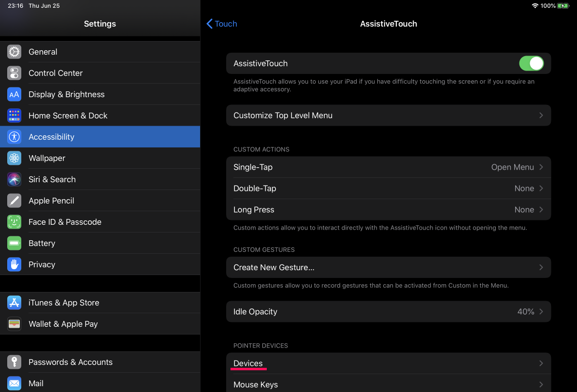Open the Devices pointer settings
Image resolution: width=577 pixels, height=392 pixels.
click(389, 363)
